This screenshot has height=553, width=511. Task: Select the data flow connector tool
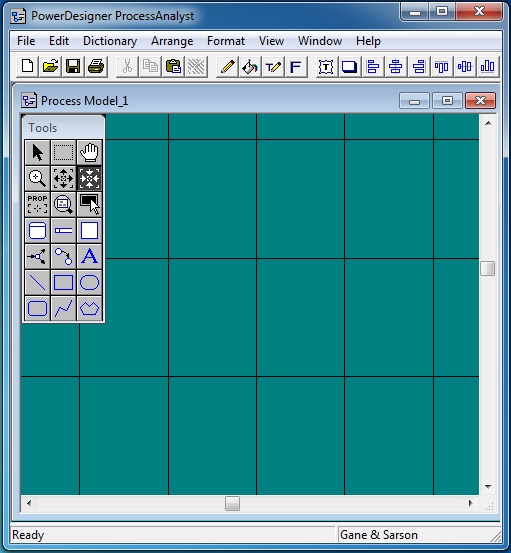(63, 256)
